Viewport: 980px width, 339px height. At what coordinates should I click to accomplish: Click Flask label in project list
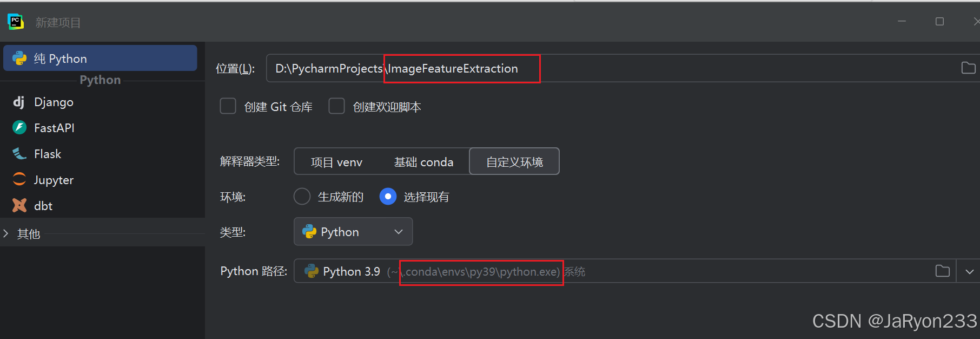48,154
